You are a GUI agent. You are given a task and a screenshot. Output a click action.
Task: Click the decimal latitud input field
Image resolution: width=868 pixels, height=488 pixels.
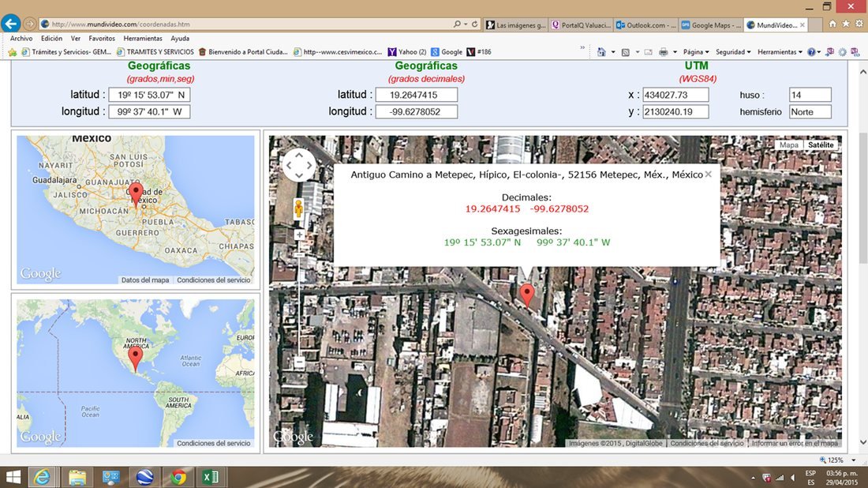point(417,95)
